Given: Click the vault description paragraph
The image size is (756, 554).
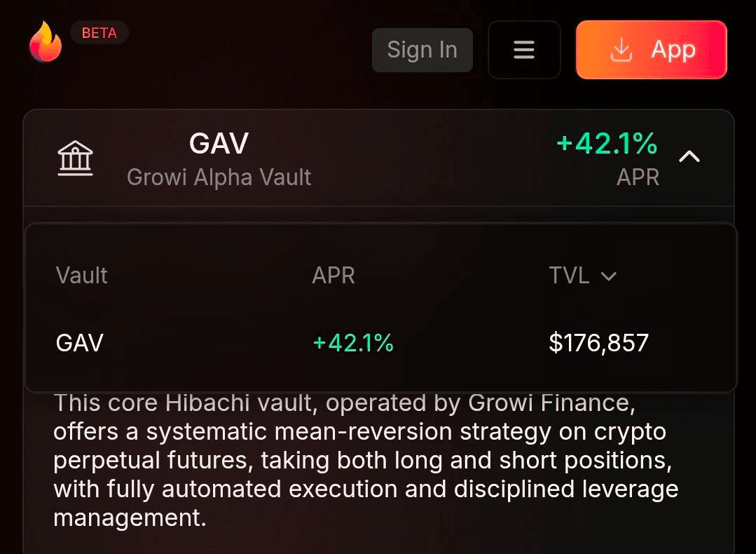Looking at the screenshot, I should tap(364, 460).
